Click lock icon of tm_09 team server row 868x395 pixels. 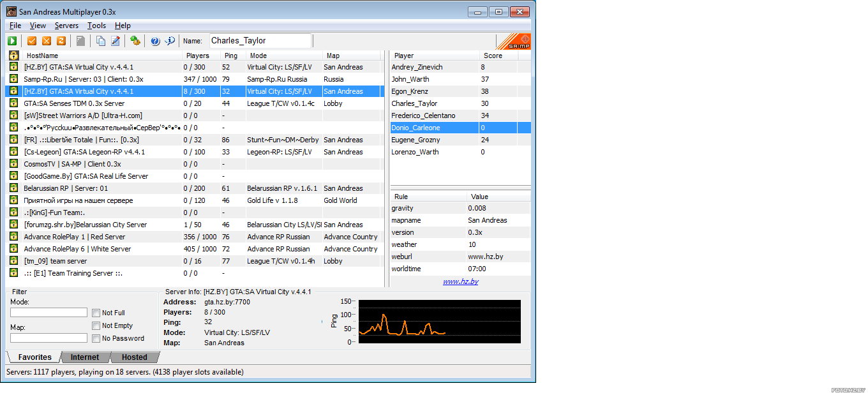pos(13,261)
